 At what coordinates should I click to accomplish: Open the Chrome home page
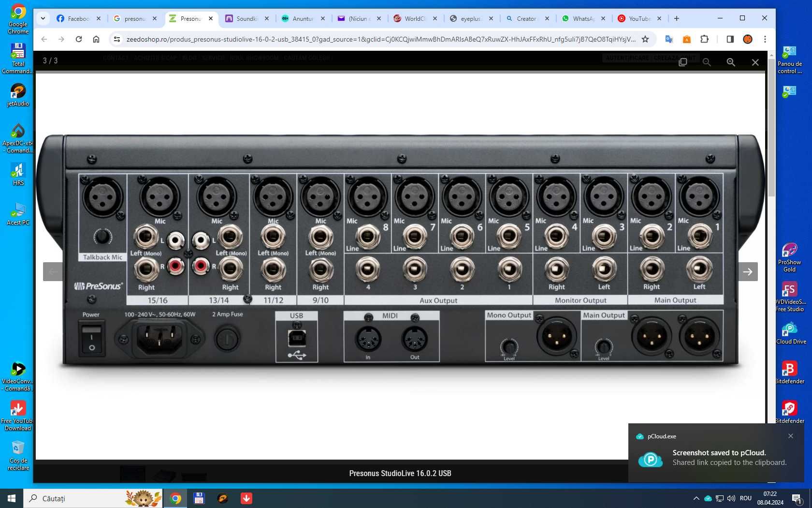[x=96, y=39]
